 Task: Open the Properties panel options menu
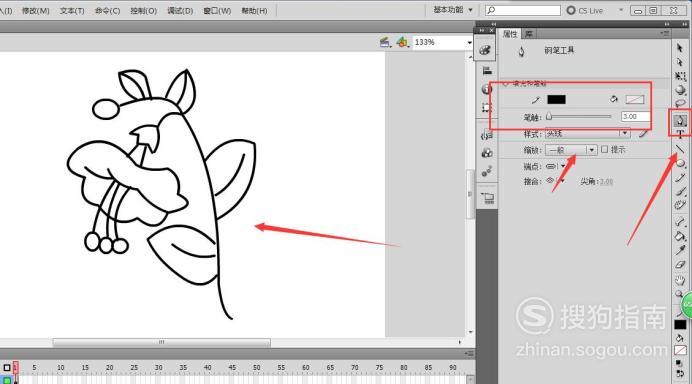665,33
